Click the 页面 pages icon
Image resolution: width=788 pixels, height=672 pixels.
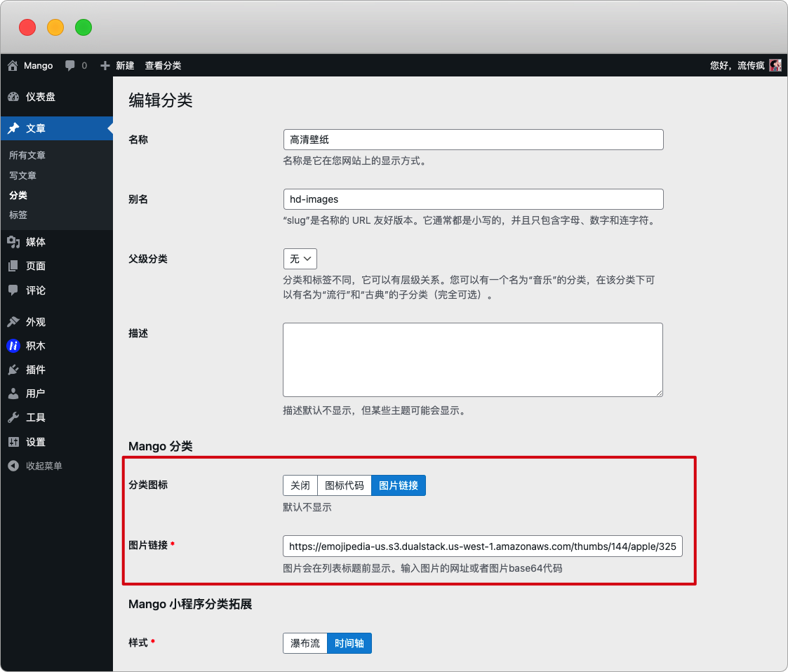[x=13, y=266]
